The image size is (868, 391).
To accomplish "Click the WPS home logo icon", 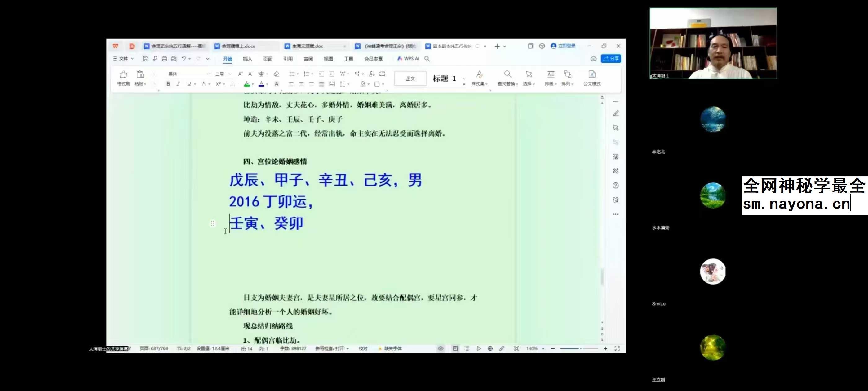I will point(116,46).
